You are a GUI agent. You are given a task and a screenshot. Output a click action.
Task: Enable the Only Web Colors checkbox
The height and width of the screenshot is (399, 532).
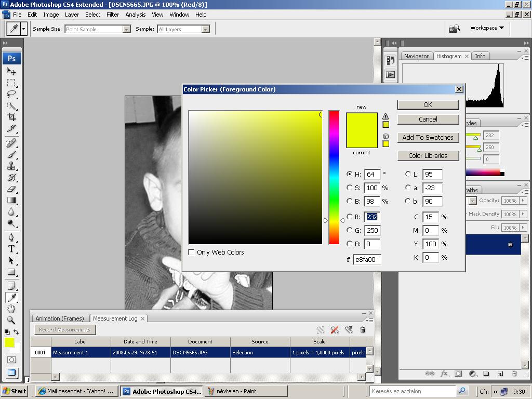click(191, 252)
